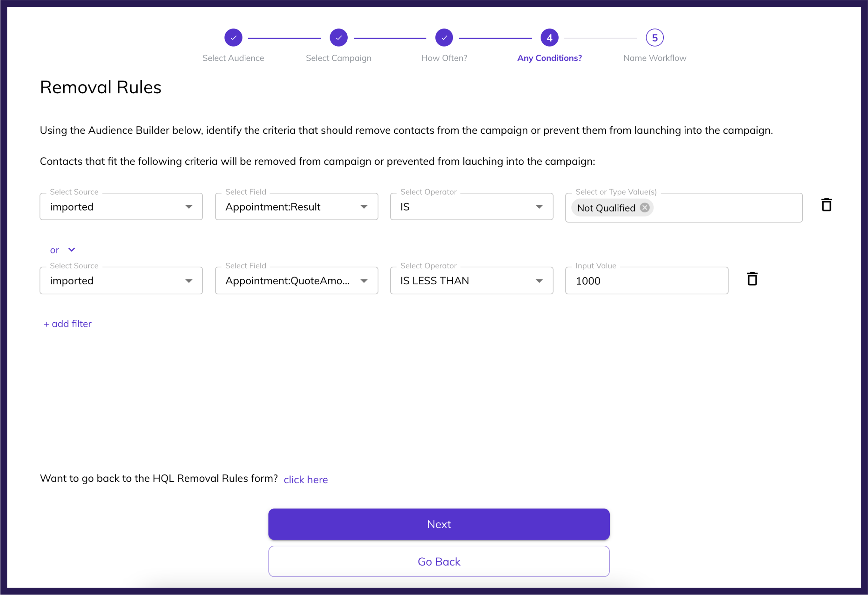Expand the IS operator dropdown
The width and height of the screenshot is (868, 595).
[471, 207]
